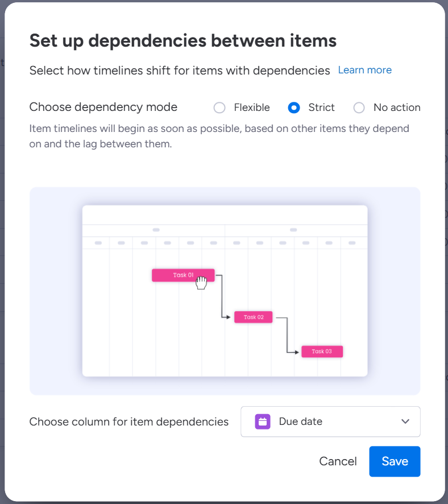Click the Flexible label text
The image size is (448, 504).
252,108
